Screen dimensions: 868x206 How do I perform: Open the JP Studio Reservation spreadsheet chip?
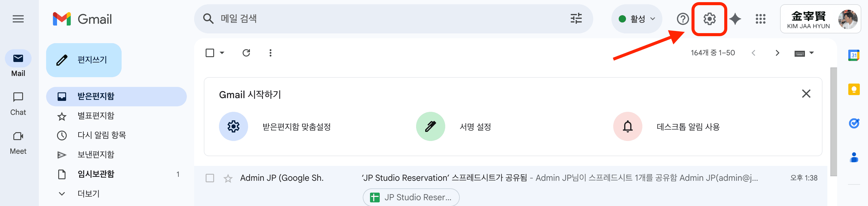click(410, 197)
